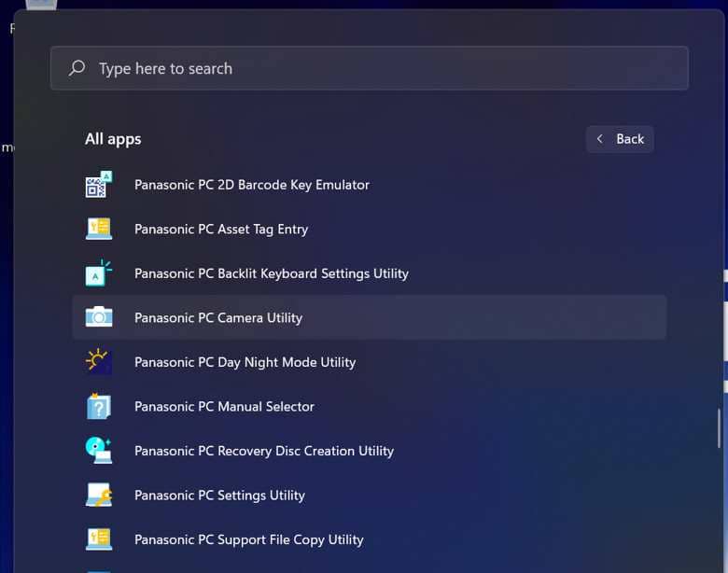Click the Manual Selector question mark icon

click(98, 406)
